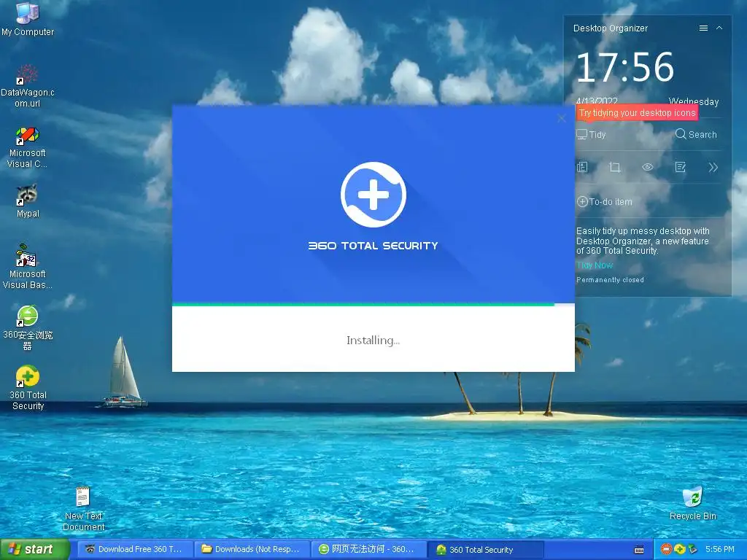Viewport: 747px width, 560px height.
Task: Select the DataWagon.com.url shortcut icon
Action: click(x=28, y=86)
